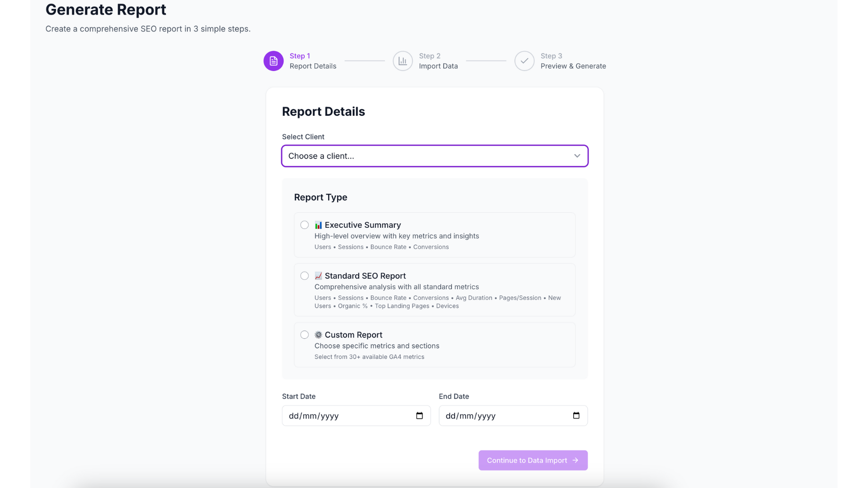Click the chart icon beside Standard SEO Report

318,275
